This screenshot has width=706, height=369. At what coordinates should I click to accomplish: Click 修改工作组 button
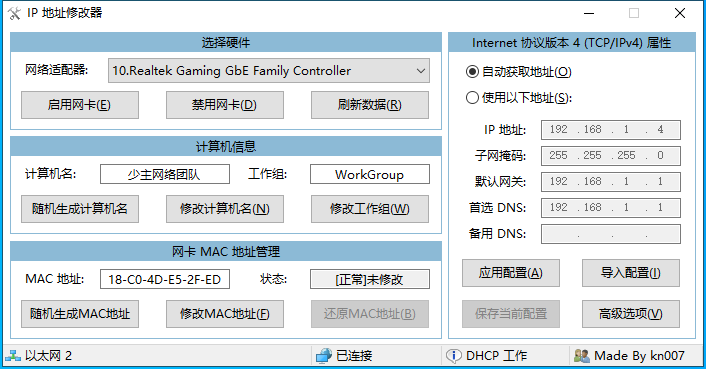coord(370,209)
